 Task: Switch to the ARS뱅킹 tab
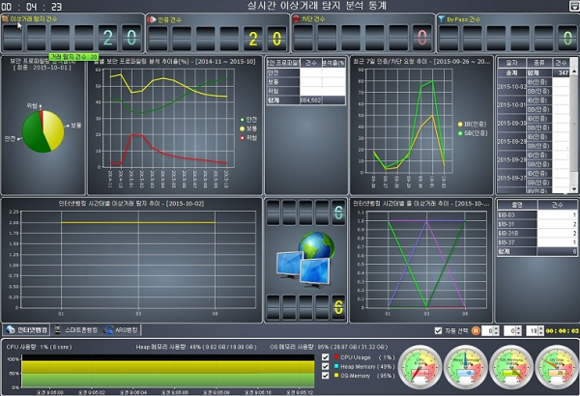click(x=121, y=330)
